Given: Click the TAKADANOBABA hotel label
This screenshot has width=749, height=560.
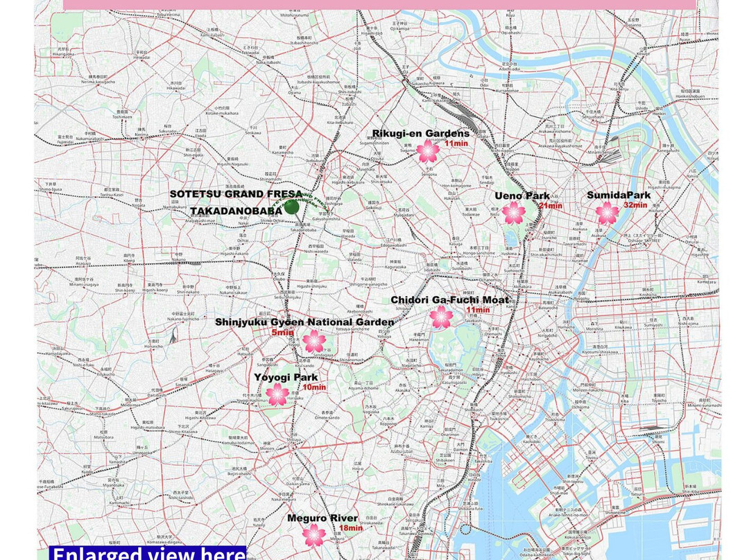Looking at the screenshot, I should click(236, 211).
